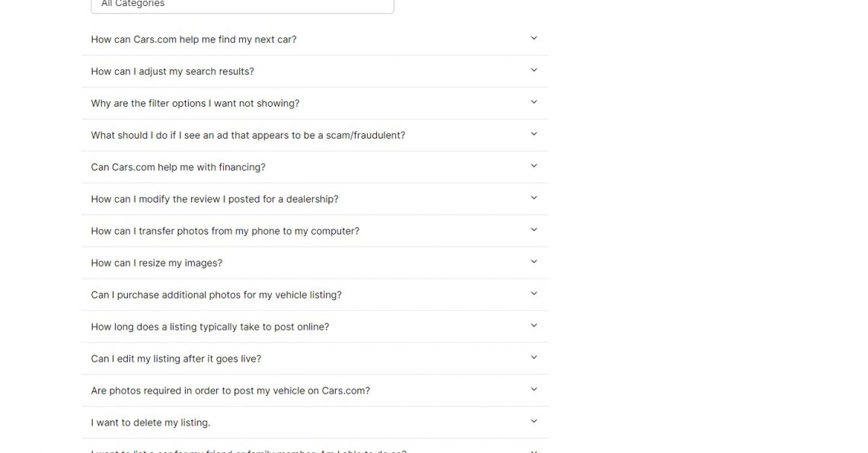
Task: Expand "Can I edit my listing after it goes live?"
Action: tap(176, 359)
